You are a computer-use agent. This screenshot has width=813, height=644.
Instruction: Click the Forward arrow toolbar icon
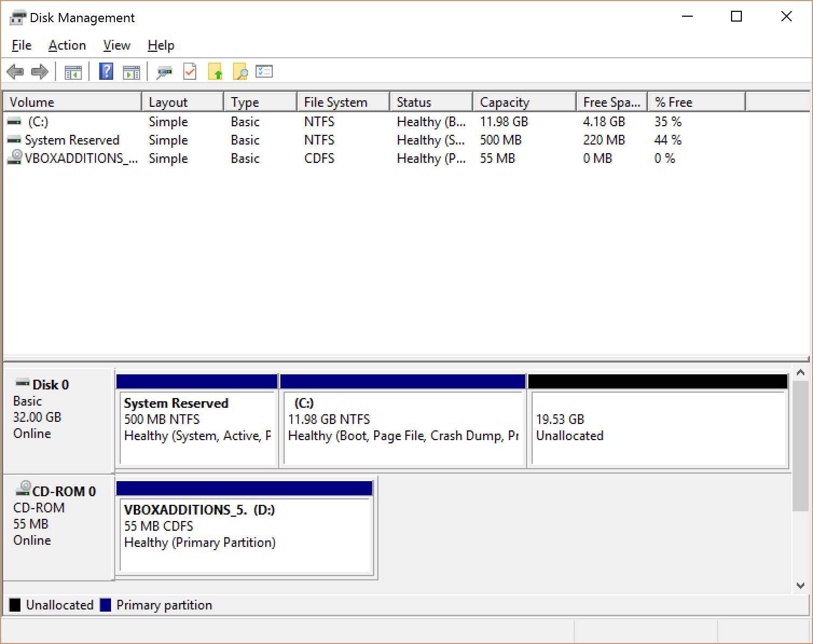[x=40, y=72]
